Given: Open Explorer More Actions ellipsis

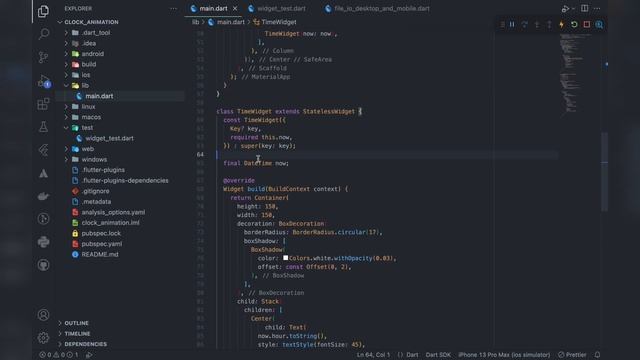Looking at the screenshot, I should click(x=173, y=8).
